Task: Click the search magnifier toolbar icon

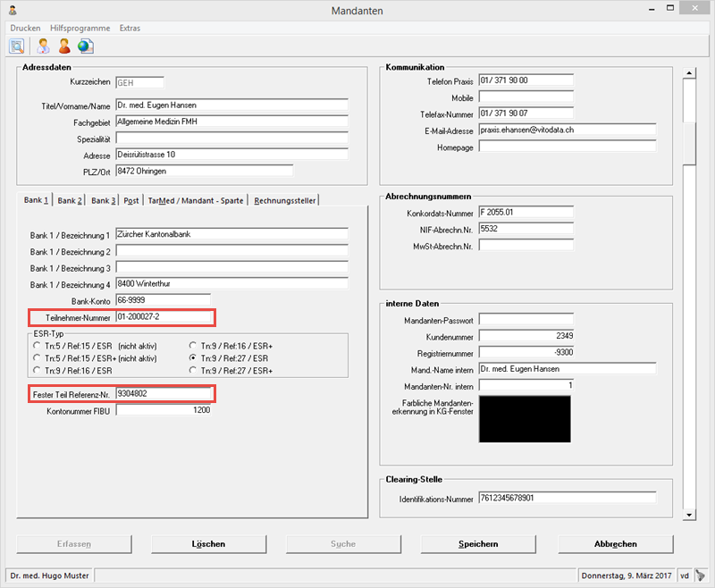Action: coord(17,46)
